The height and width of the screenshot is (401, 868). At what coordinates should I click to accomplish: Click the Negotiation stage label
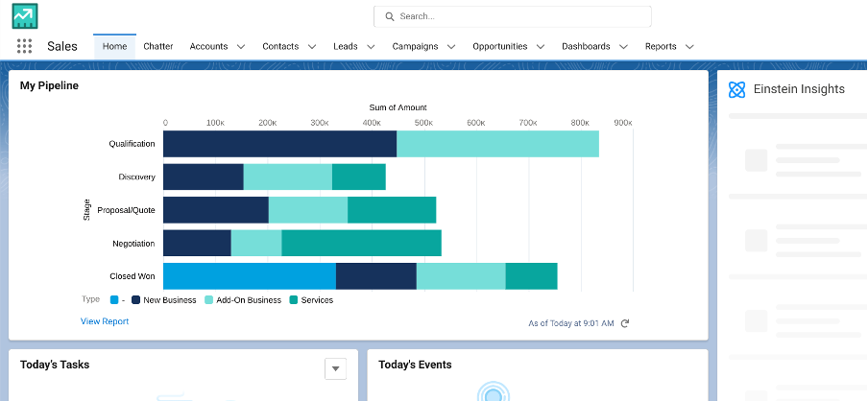[x=134, y=244]
